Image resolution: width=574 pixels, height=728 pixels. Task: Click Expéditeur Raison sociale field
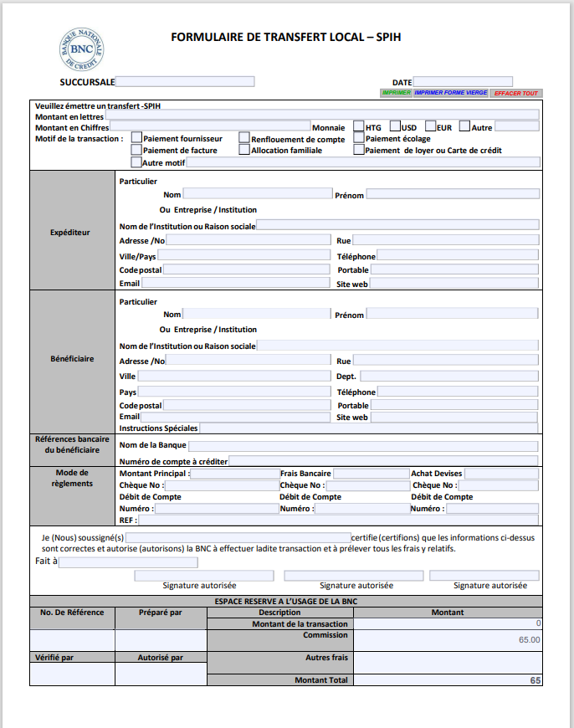pos(398,225)
